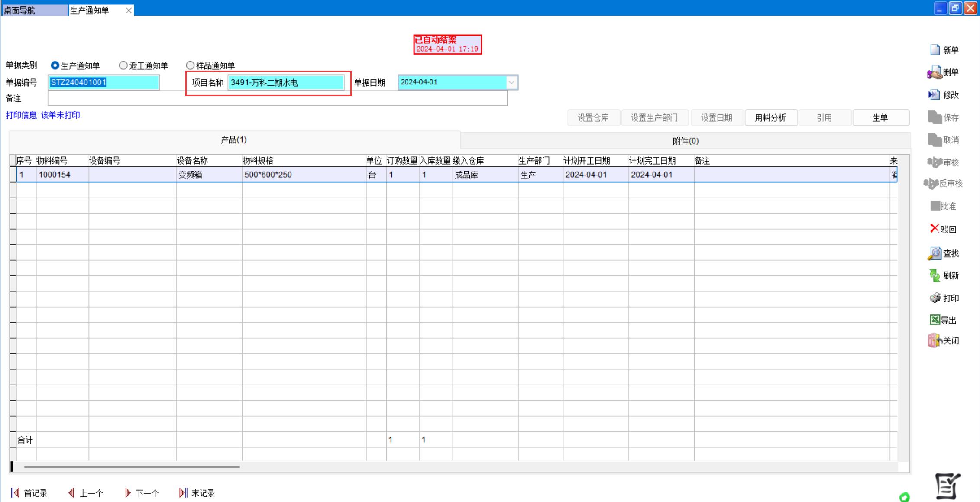This screenshot has height=502, width=980.
Task: Click the 修改 edit icon
Action: [x=935, y=95]
